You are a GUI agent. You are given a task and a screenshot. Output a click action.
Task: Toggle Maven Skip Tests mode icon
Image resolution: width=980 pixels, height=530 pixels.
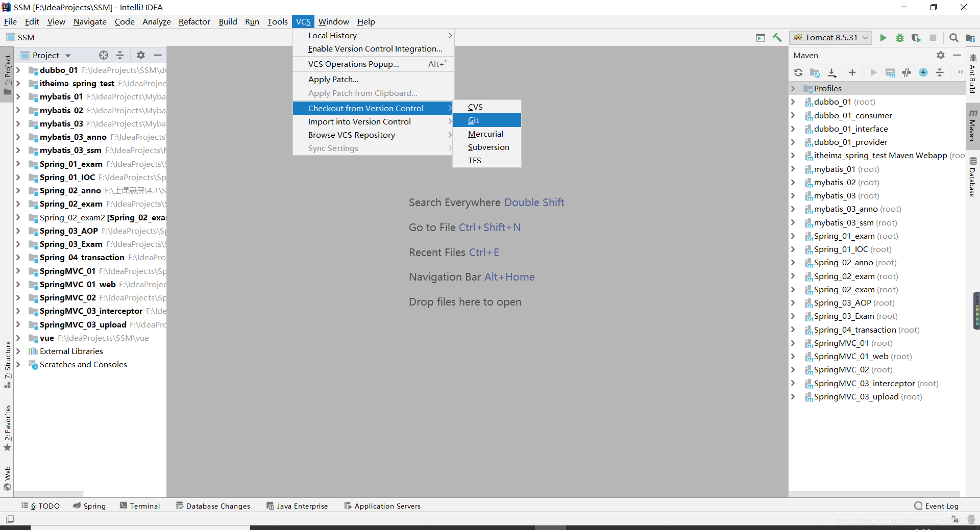coord(906,72)
